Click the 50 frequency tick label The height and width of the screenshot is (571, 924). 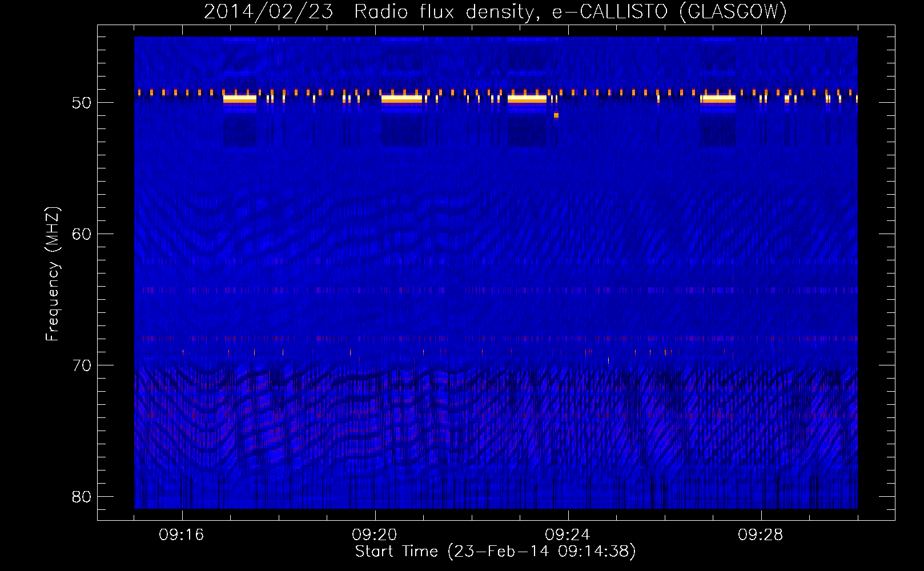(x=82, y=103)
